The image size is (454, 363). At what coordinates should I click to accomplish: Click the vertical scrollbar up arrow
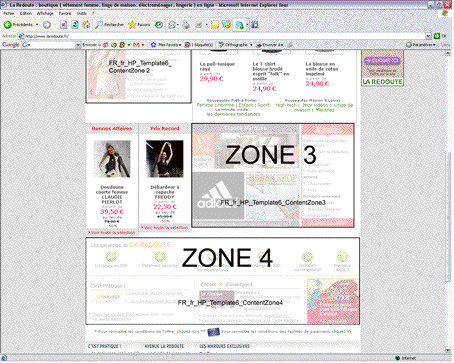448,53
